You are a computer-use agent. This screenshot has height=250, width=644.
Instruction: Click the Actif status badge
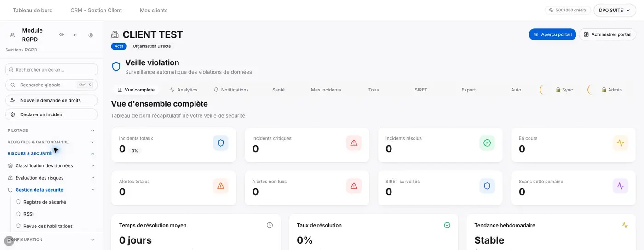(x=119, y=46)
